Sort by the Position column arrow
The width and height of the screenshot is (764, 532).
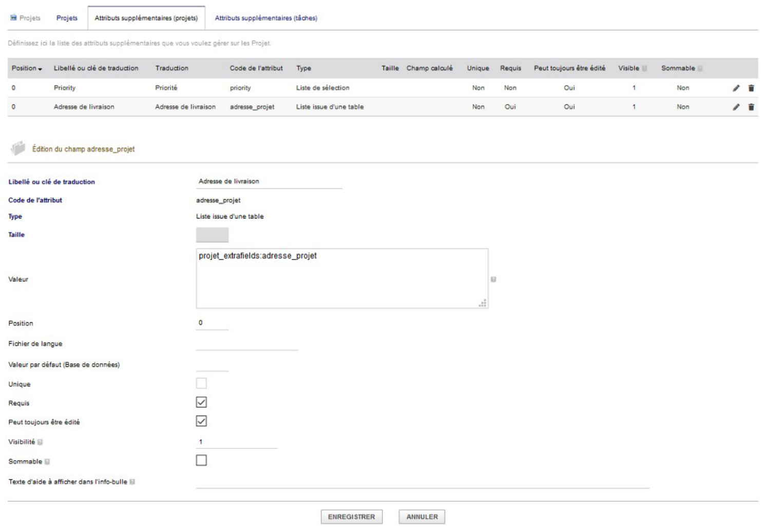coord(40,69)
